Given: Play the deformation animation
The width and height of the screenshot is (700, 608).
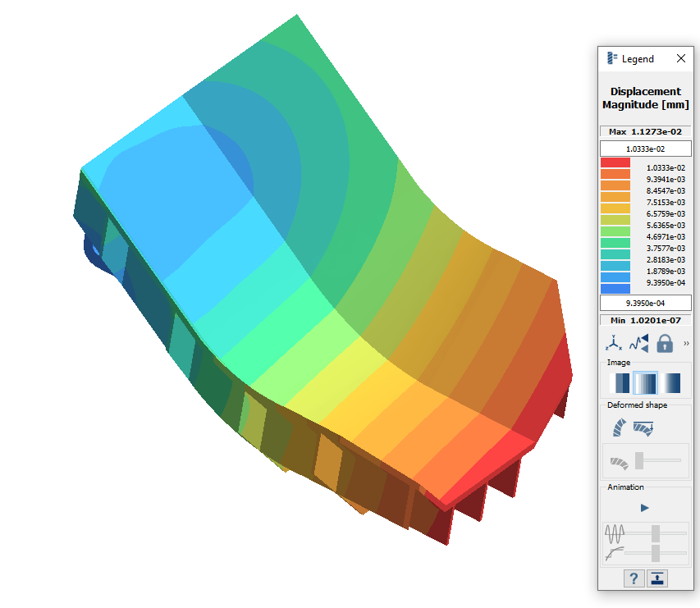Looking at the screenshot, I should click(x=645, y=508).
